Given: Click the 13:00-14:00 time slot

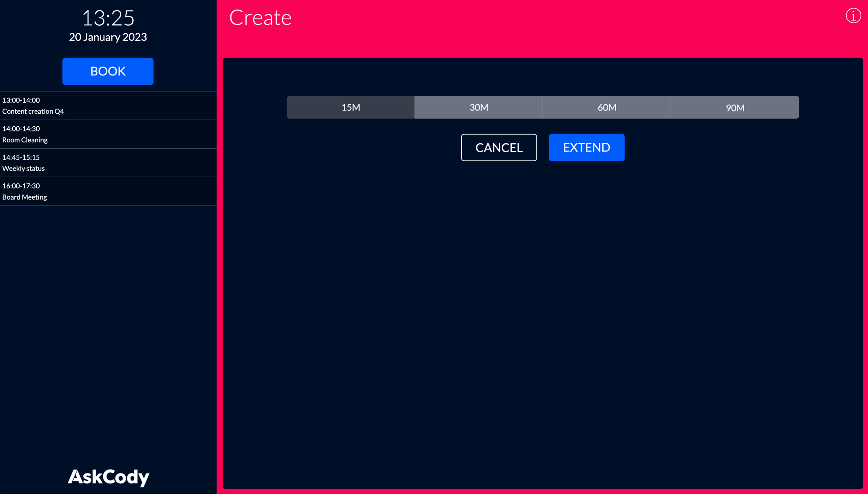Looking at the screenshot, I should tap(21, 100).
